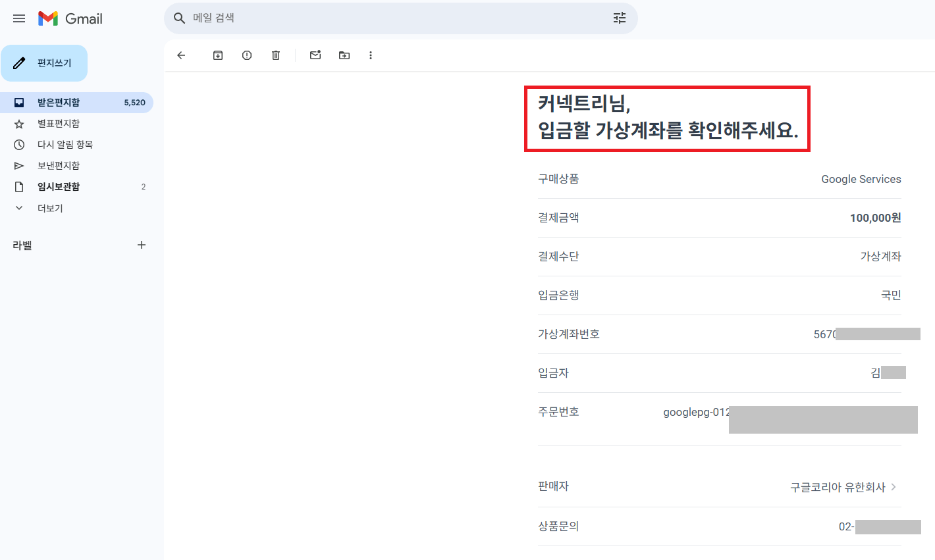Open the Gmail main menu hamburger icon
935x560 pixels.
pyautogui.click(x=19, y=18)
